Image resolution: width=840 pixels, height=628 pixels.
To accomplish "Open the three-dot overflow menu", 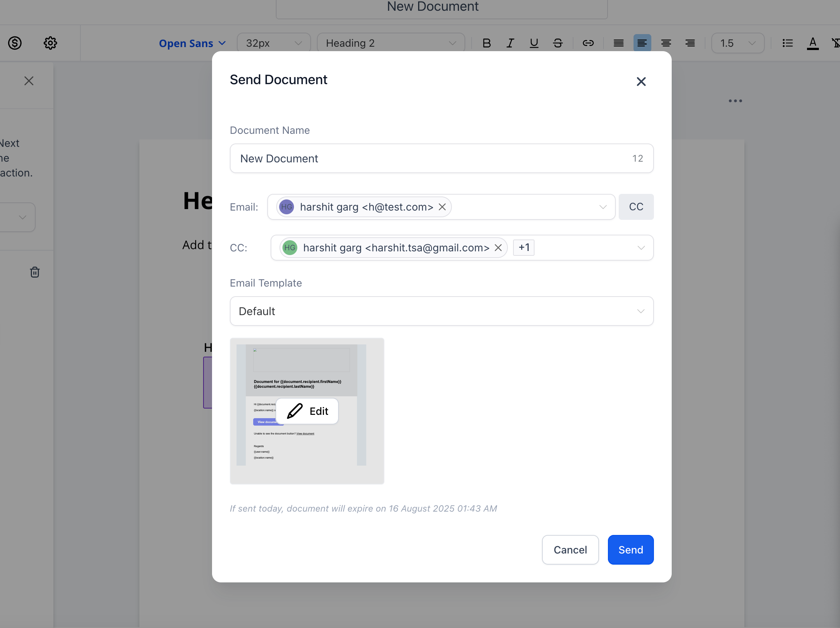I will coord(735,100).
